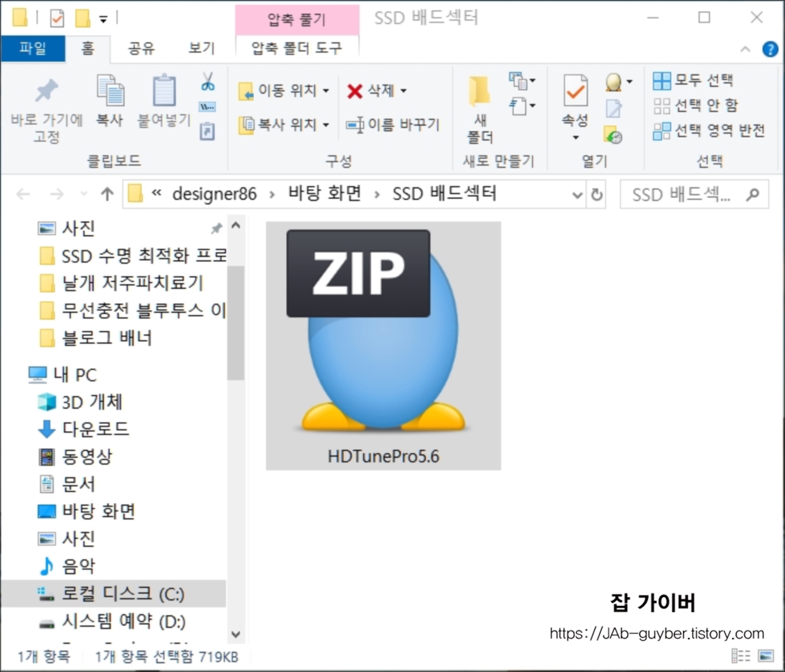Screen dimensions: 785x672
Task: Click the Refresh button beside address bar
Action: coord(597,194)
